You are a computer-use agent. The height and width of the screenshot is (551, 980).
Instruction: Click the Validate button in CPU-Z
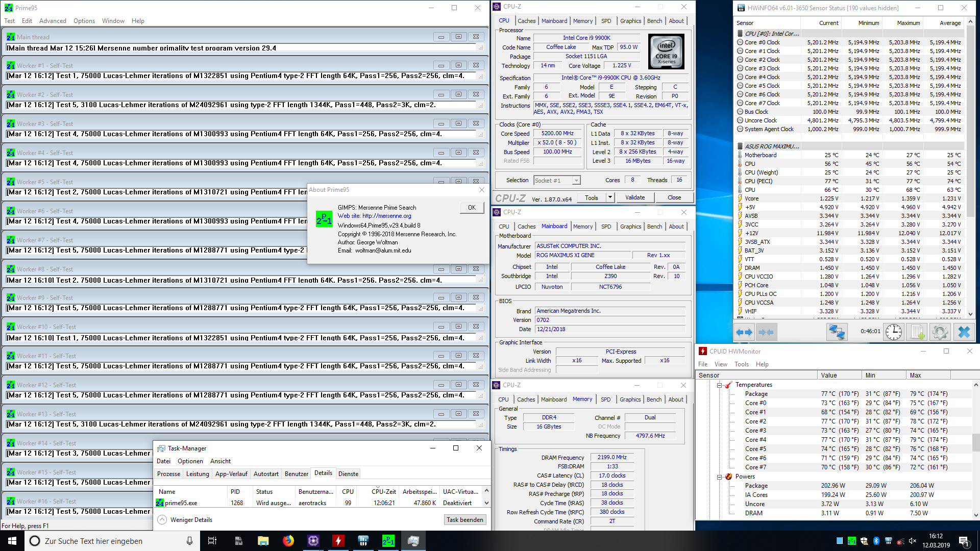coord(635,197)
